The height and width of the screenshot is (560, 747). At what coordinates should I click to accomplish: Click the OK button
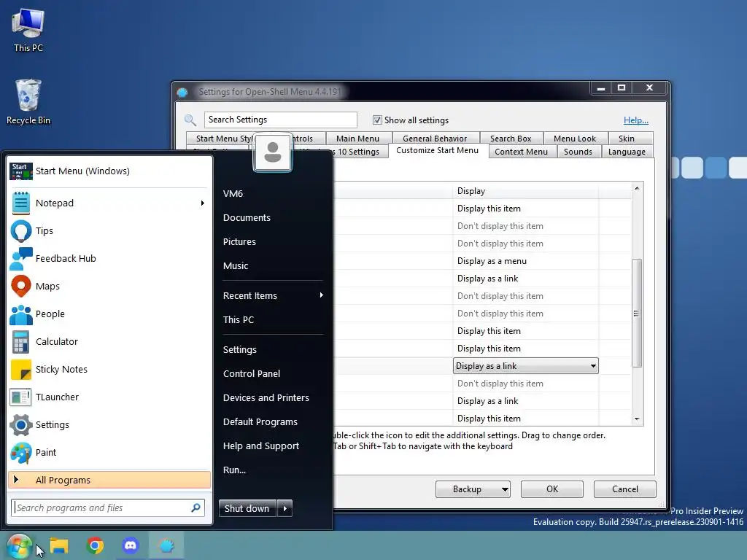pyautogui.click(x=552, y=489)
